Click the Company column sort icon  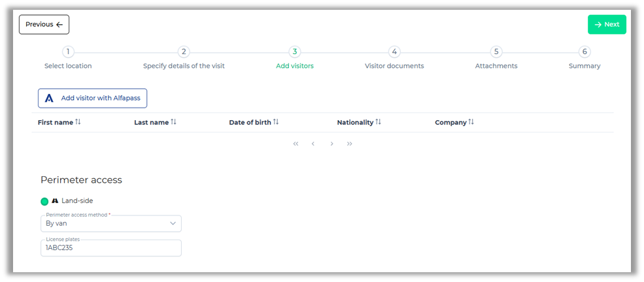(471, 122)
